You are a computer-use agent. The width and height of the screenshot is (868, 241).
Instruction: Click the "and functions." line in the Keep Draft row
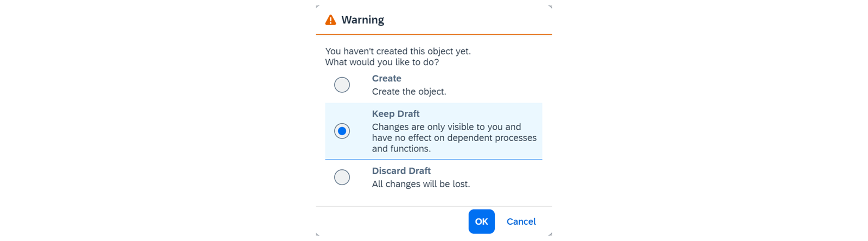coord(400,149)
